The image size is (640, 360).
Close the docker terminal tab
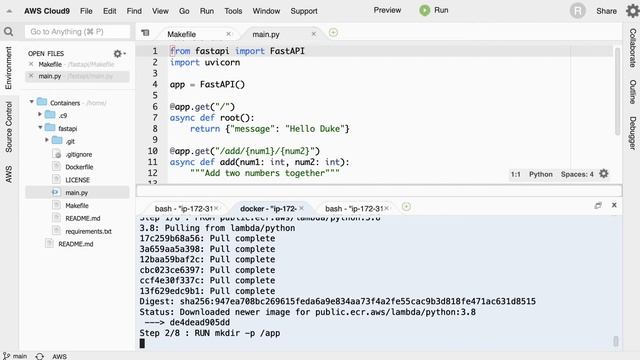301,208
